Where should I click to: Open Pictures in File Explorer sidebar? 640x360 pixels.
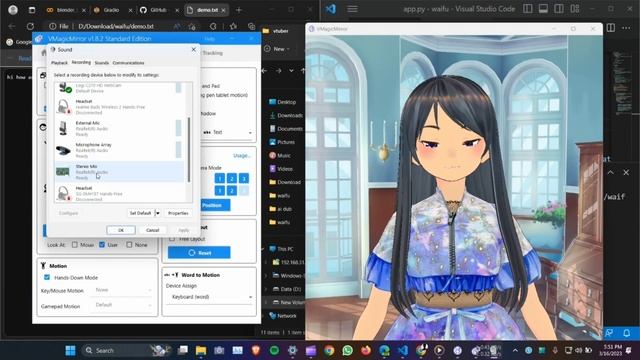point(282,142)
